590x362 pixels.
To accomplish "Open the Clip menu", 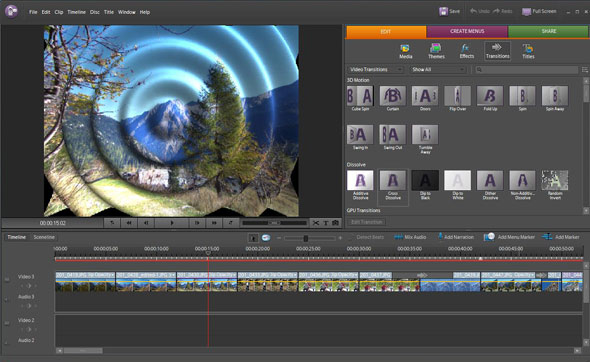I will click(59, 12).
